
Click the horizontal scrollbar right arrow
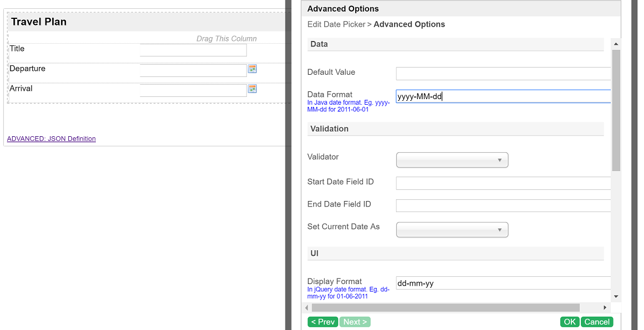click(605, 307)
